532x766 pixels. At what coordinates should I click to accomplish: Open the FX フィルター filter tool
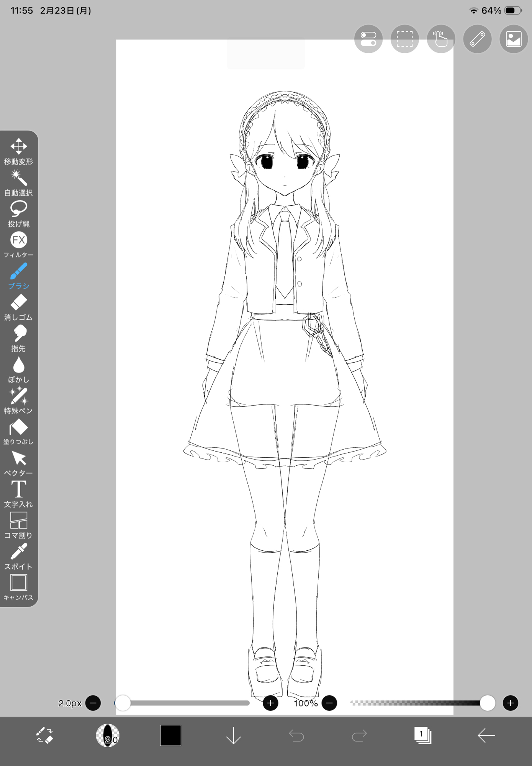point(18,245)
